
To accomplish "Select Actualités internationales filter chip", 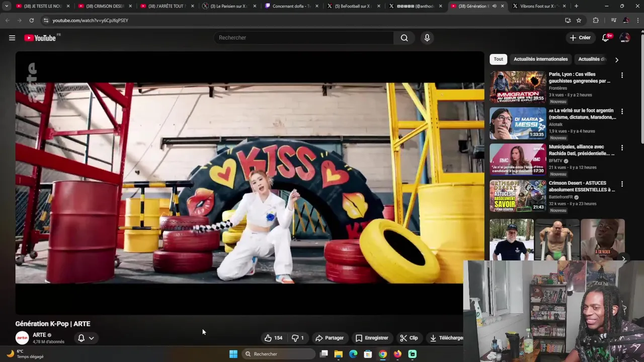I will (x=540, y=59).
